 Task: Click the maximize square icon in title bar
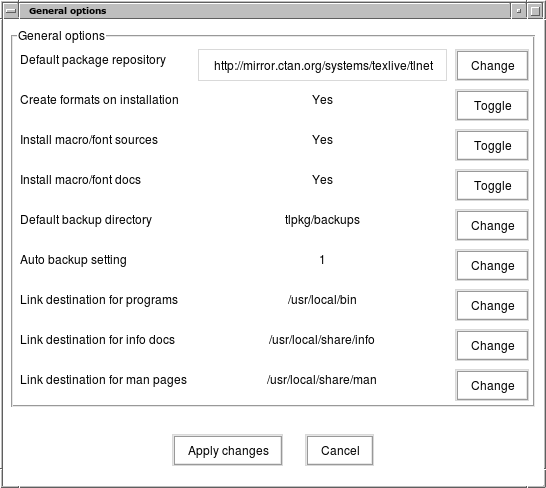pyautogui.click(x=535, y=11)
